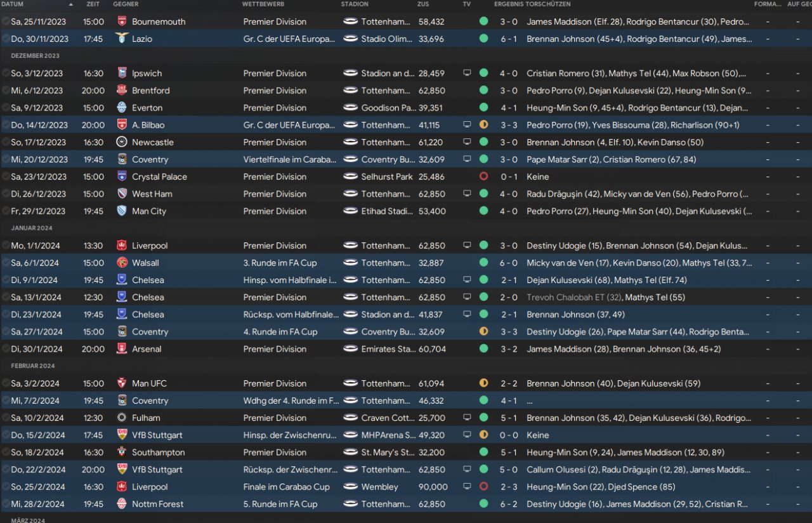Image resolution: width=812 pixels, height=523 pixels.
Task: Open the 6 - 1 result against Lazio
Action: pos(509,39)
